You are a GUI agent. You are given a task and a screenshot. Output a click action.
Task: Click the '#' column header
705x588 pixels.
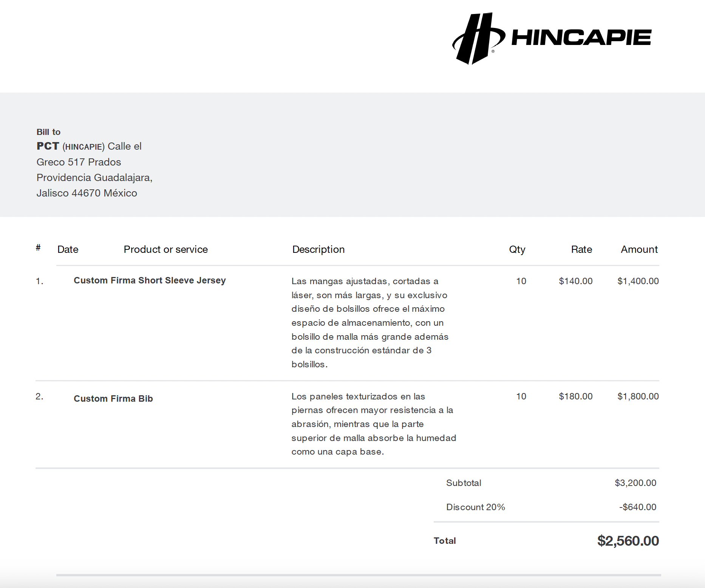(x=38, y=248)
